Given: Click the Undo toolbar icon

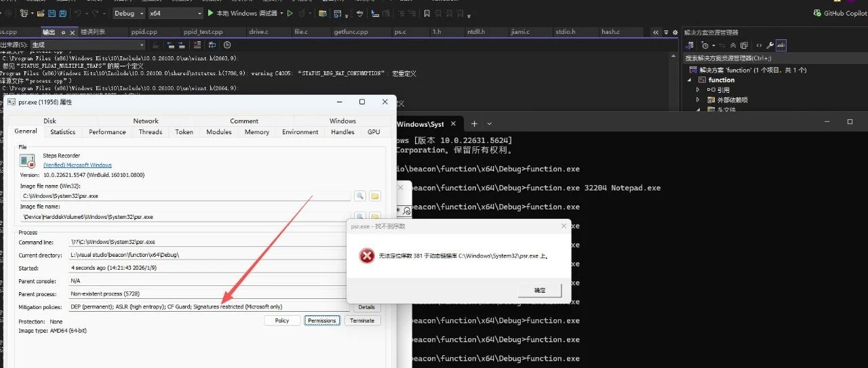Looking at the screenshot, I should pos(79,13).
